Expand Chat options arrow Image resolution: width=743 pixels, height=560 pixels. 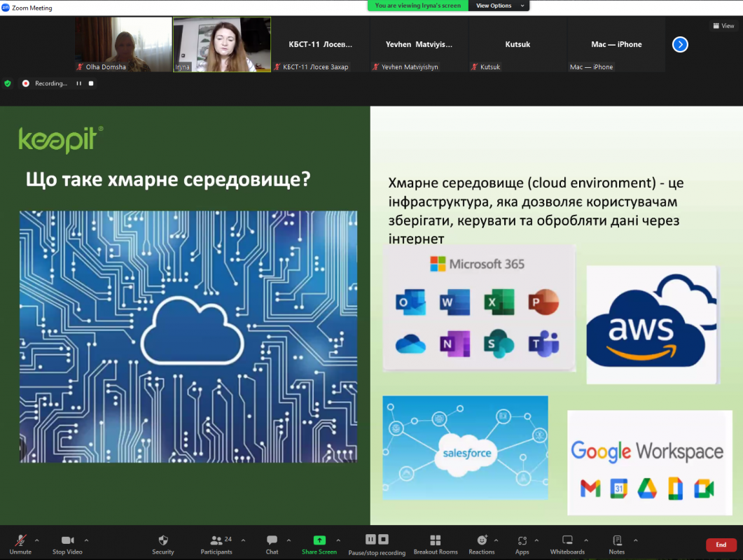tap(289, 540)
